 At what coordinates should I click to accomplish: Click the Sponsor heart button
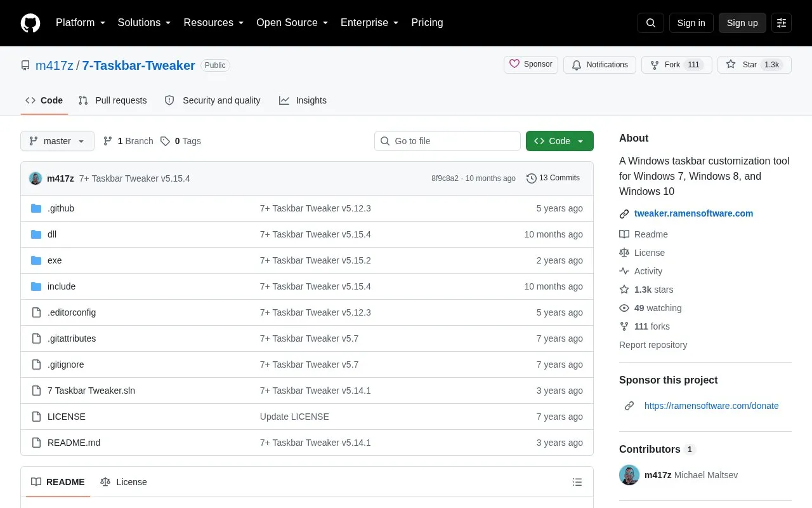point(531,64)
